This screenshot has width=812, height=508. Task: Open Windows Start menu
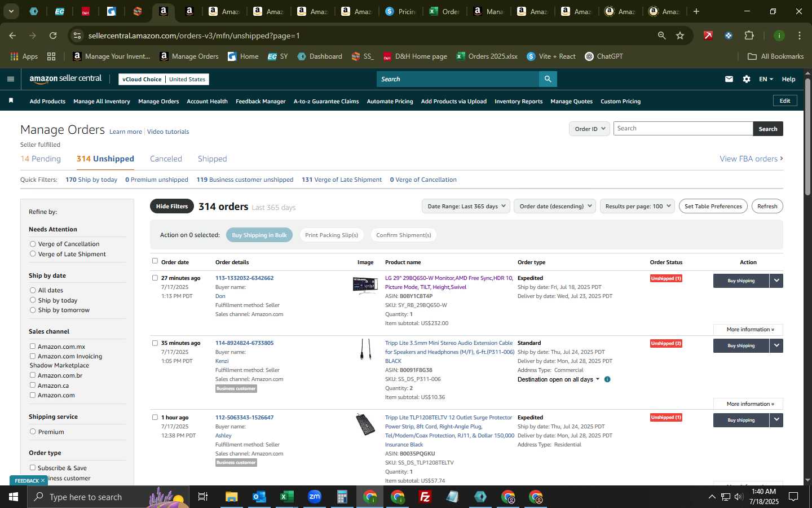[14, 497]
